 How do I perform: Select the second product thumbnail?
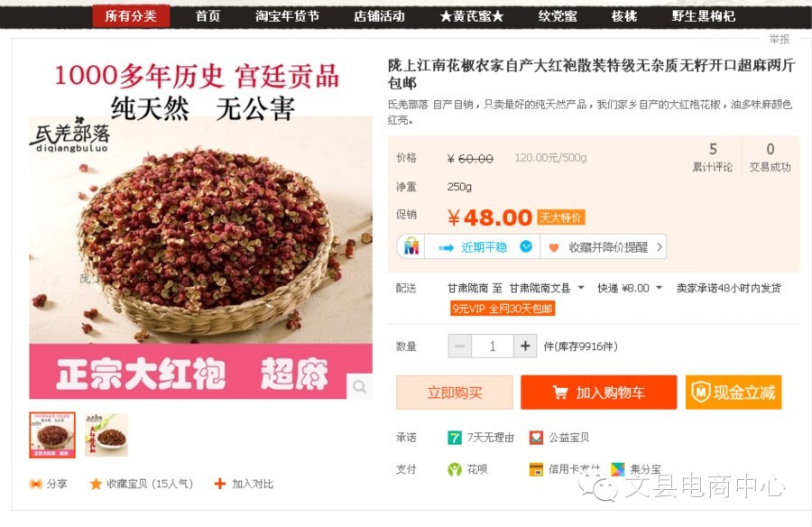point(106,435)
